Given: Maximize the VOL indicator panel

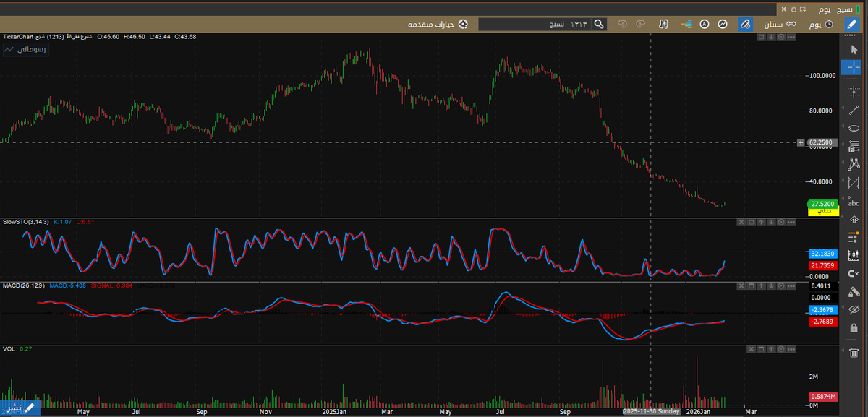Looking at the screenshot, I should pos(761,349).
